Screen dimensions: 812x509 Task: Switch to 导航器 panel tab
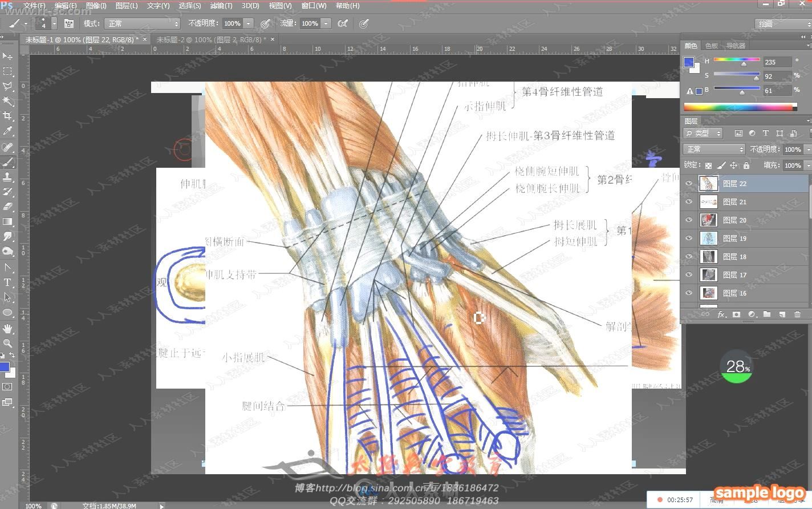pos(736,46)
